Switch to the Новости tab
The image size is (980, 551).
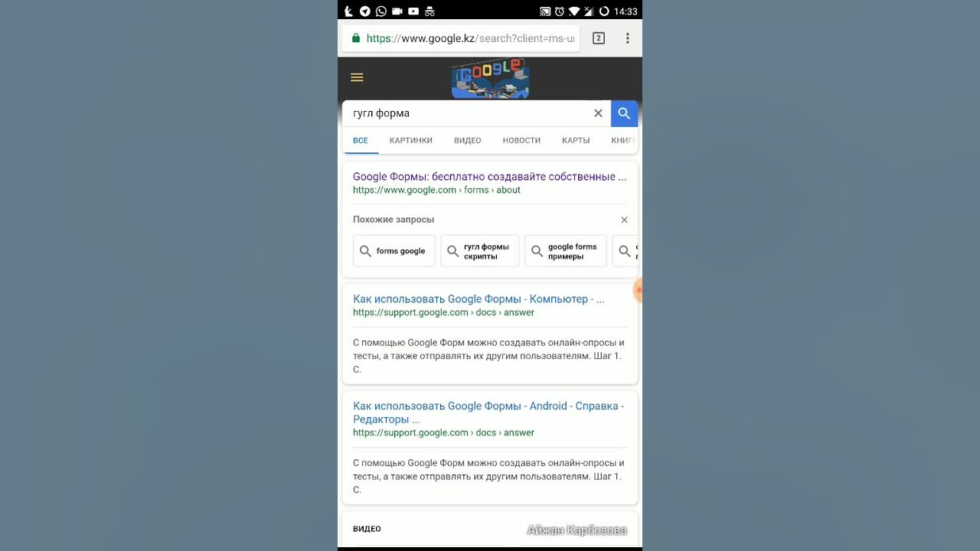click(x=521, y=140)
